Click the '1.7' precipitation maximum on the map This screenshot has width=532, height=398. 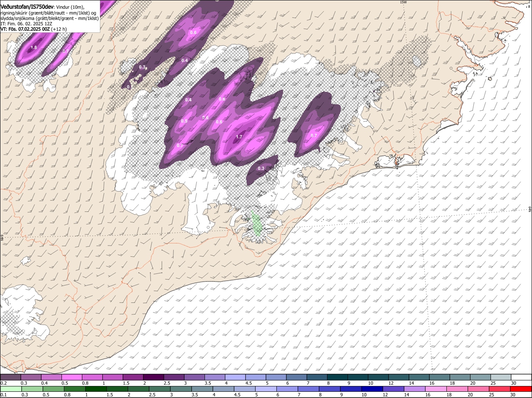point(239,137)
